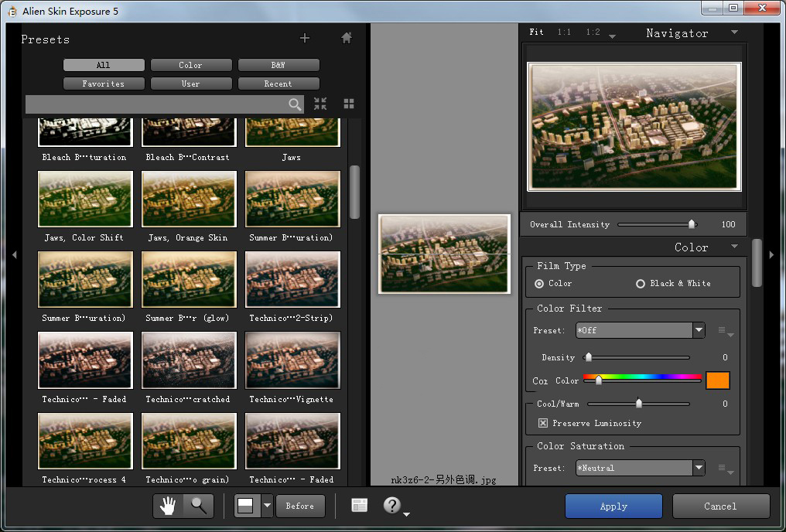
Task: Switch presets to grid thumbnail view
Action: [x=349, y=104]
